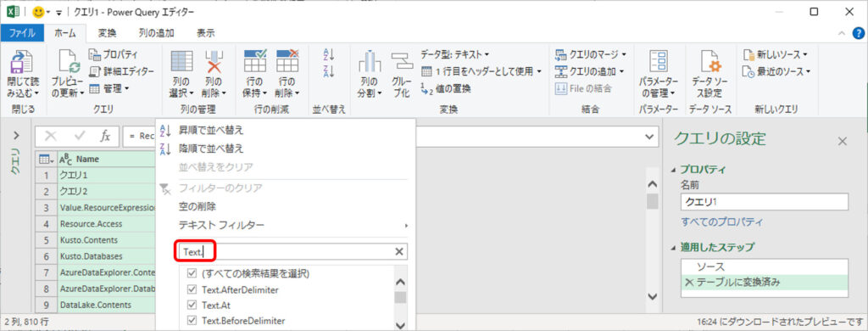
Task: Uncheck the Text.BeforeDelimiter checkbox
Action: coord(192,321)
